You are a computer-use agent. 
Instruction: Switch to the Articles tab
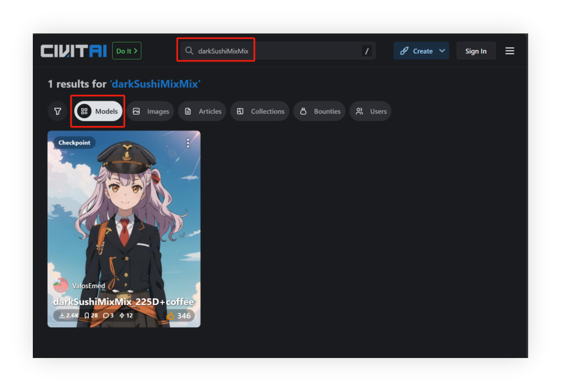(202, 111)
